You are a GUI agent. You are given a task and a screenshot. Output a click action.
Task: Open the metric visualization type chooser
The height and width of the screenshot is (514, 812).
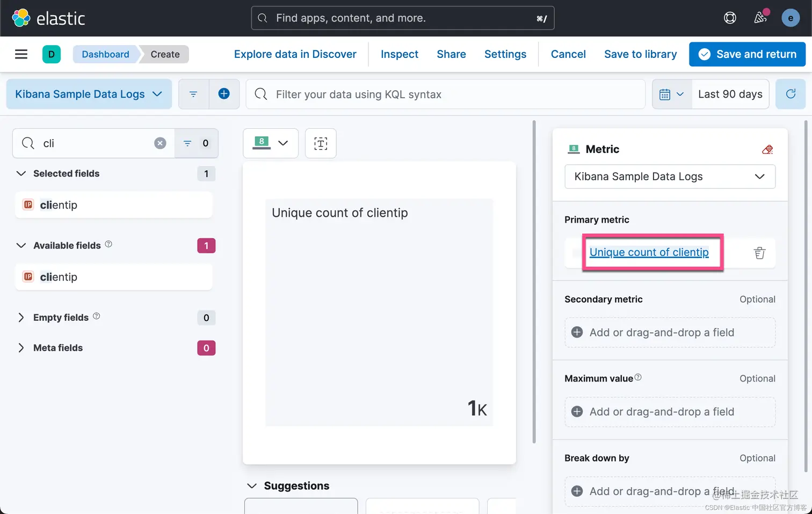point(271,143)
